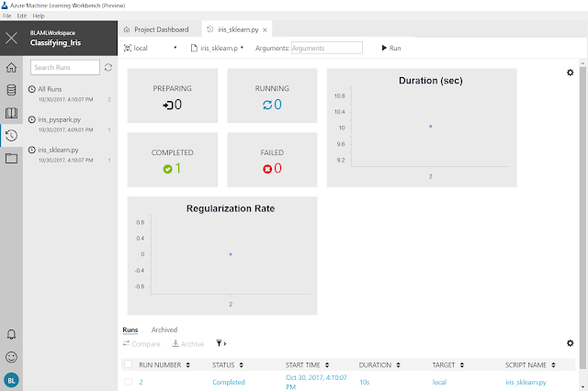This screenshot has height=391, width=588.
Task: Click the Archive button
Action: 187,344
